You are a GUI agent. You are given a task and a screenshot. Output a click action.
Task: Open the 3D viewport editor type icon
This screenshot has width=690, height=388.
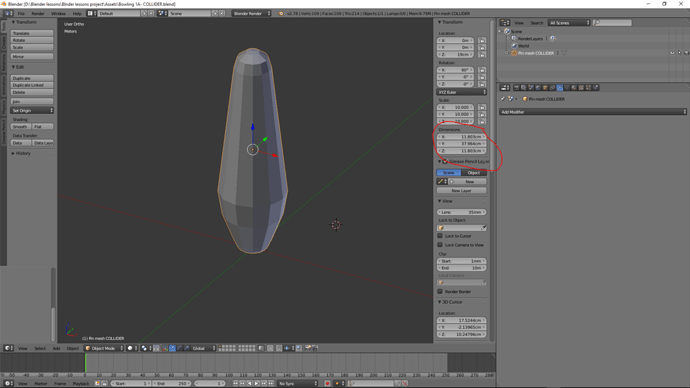click(x=8, y=348)
